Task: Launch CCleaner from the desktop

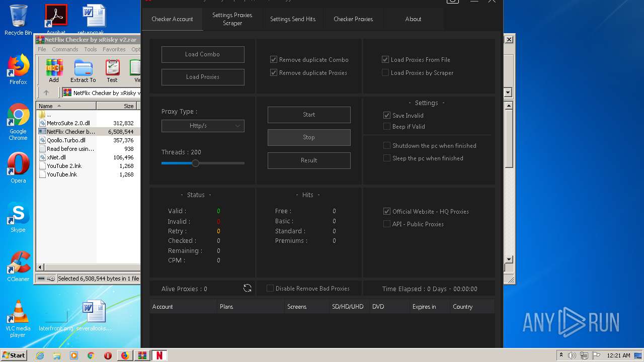Action: (18, 266)
